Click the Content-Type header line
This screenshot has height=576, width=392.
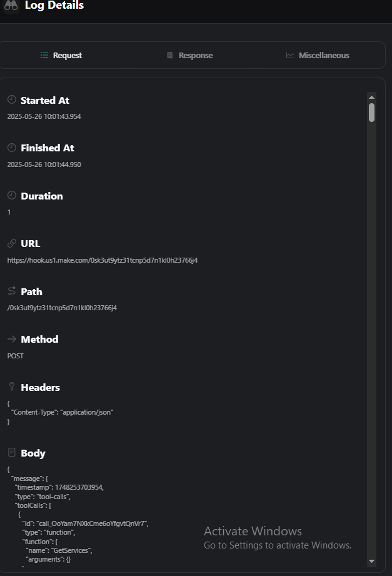pos(62,412)
